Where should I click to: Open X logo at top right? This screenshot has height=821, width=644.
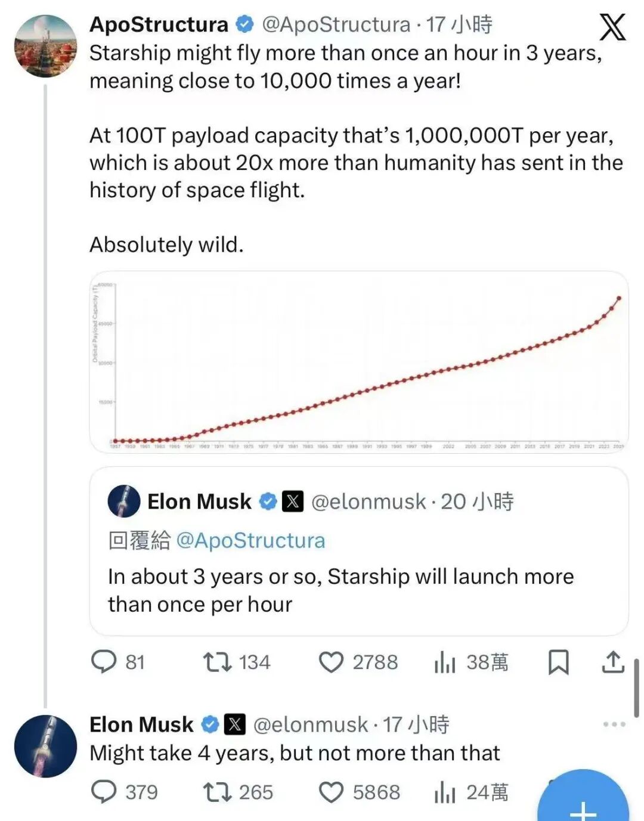tap(612, 27)
